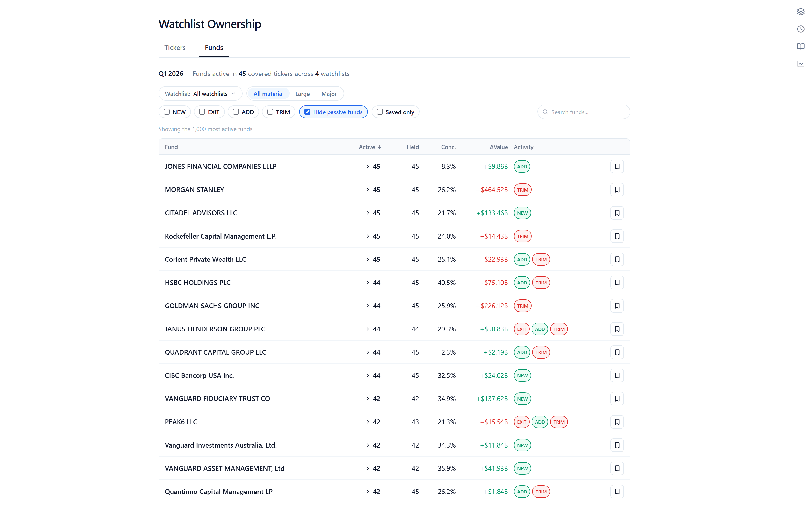This screenshot has height=508, width=812.
Task: Open the clock history icon in sidebar
Action: click(x=801, y=29)
